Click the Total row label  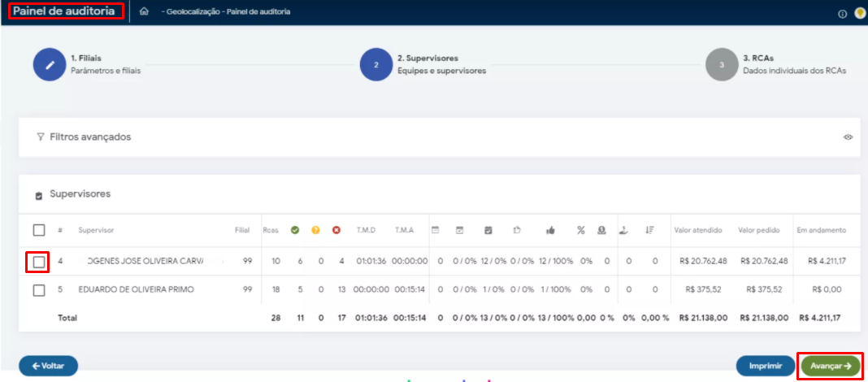coord(67,319)
